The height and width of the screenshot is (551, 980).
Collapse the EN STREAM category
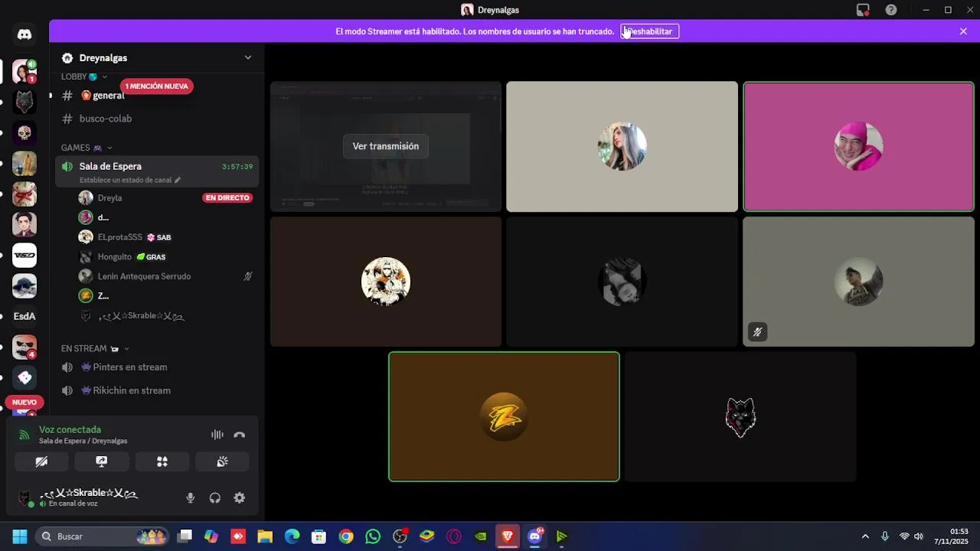click(95, 348)
